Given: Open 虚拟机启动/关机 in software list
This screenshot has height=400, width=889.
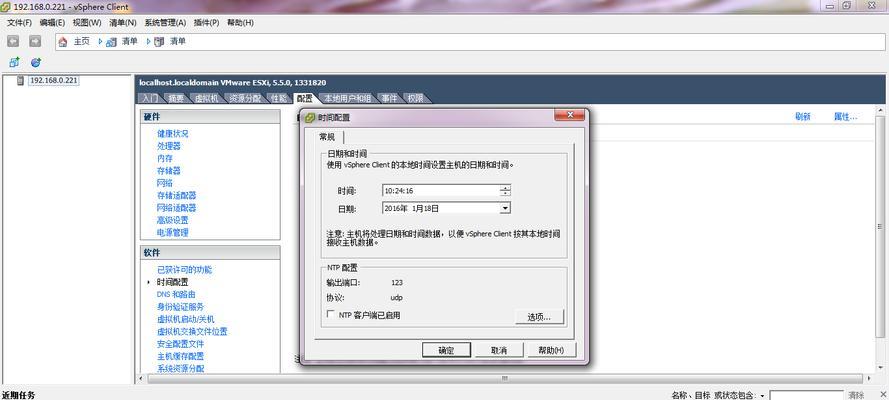Looking at the screenshot, I should (186, 320).
